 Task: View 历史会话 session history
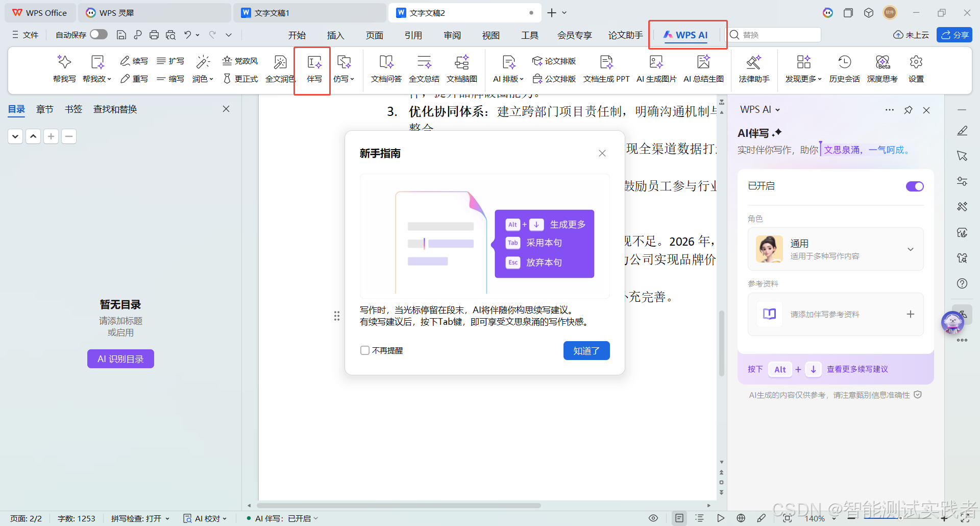pyautogui.click(x=844, y=69)
